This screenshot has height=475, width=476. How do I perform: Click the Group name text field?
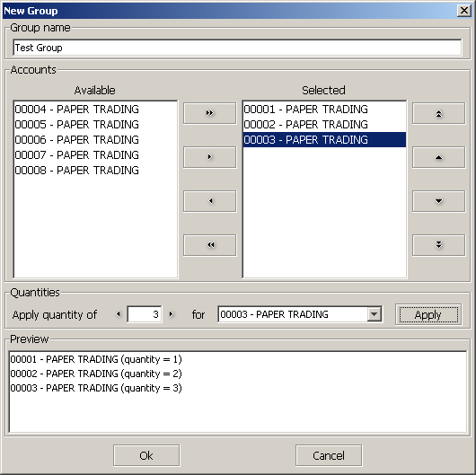pyautogui.click(x=237, y=48)
